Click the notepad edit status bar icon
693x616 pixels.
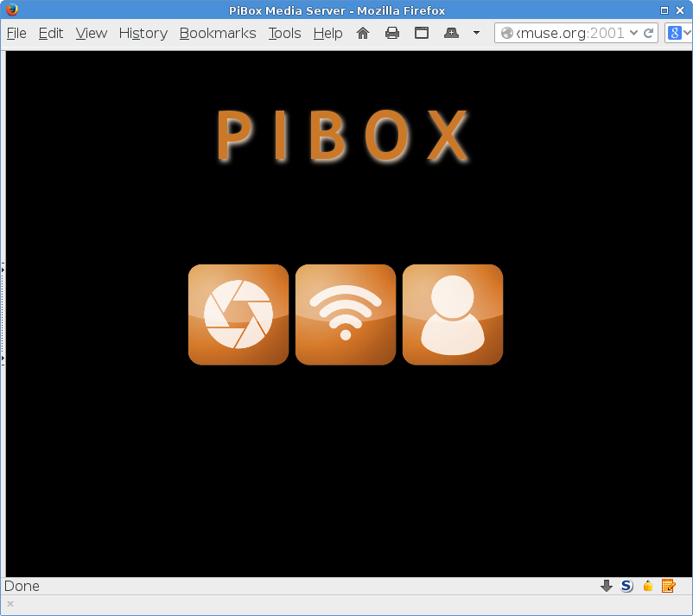[x=668, y=586]
